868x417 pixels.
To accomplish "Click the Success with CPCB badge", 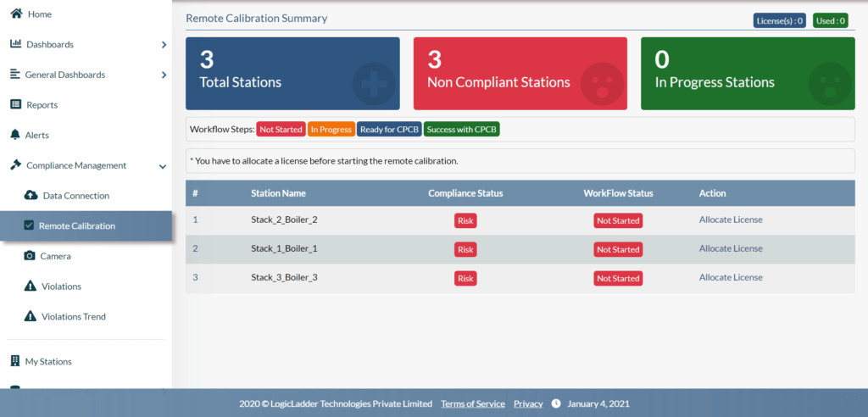I will coord(462,130).
